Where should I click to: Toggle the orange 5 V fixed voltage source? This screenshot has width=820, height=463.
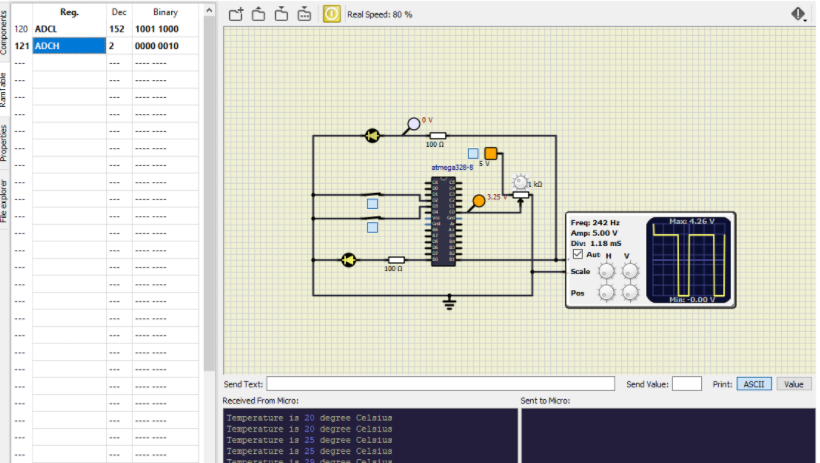tap(491, 153)
